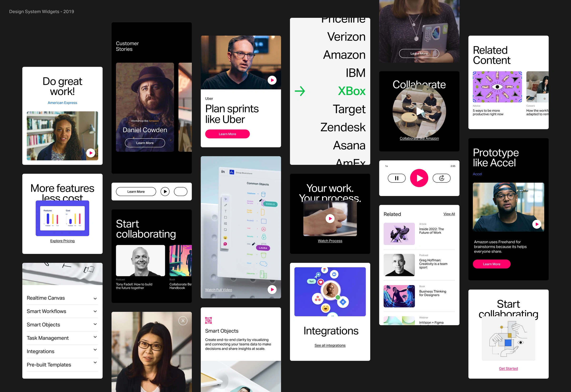571x392 pixels.
Task: Click Explore Pricing link on features widget
Action: (62, 241)
